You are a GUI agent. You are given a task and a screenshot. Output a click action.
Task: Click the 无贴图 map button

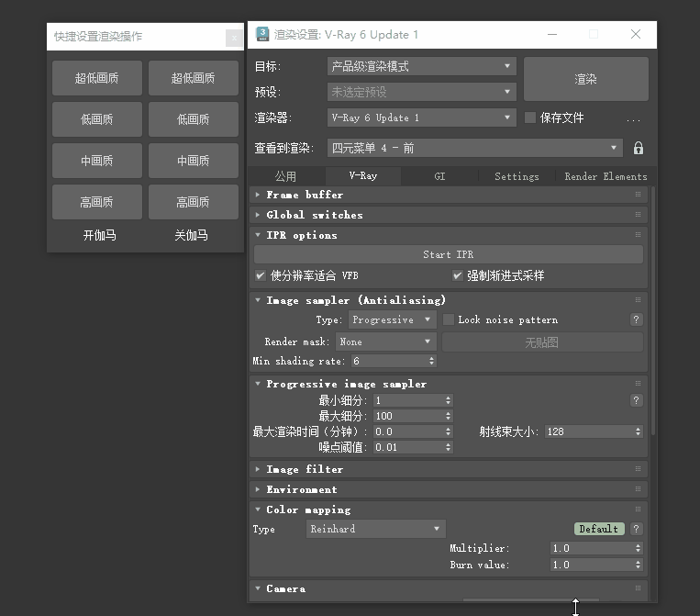tap(542, 342)
